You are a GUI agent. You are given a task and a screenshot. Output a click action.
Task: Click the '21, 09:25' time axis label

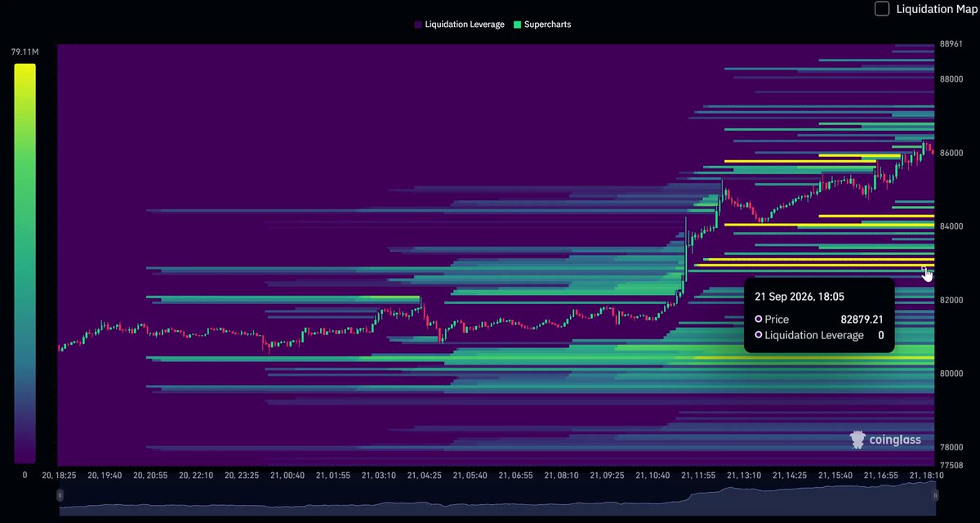point(608,475)
